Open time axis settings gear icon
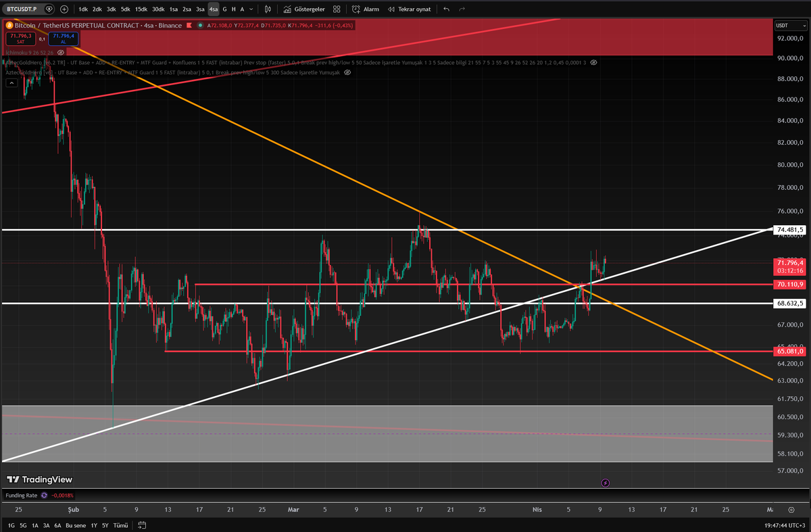 pos(791,509)
